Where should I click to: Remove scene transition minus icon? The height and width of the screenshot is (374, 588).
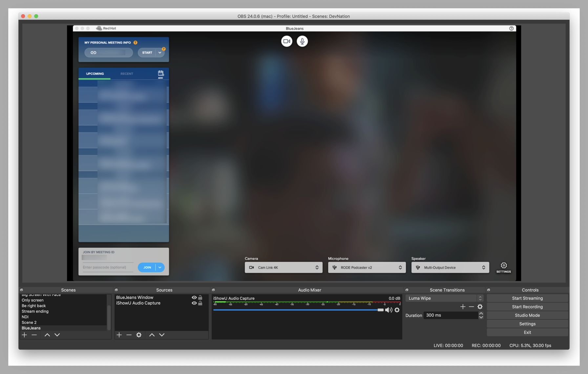472,306
